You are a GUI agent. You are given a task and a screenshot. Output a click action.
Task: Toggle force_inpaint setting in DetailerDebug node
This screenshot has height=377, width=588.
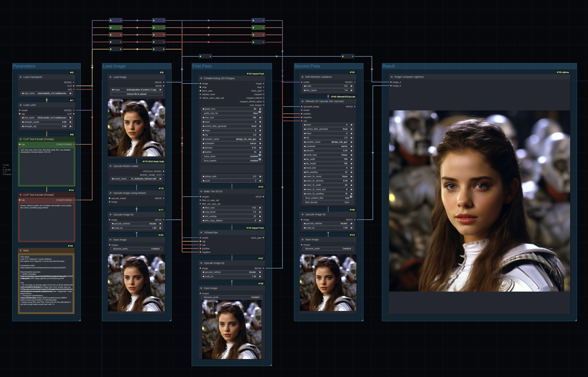pos(260,161)
